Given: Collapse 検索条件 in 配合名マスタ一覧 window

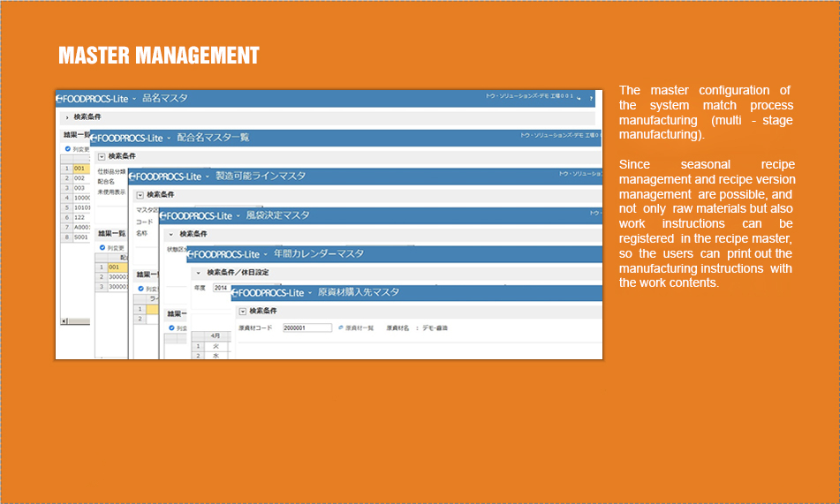Looking at the screenshot, I should click(101, 156).
